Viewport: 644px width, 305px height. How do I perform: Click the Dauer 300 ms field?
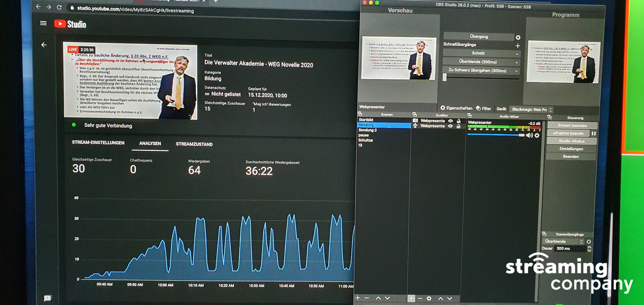pyautogui.click(x=570, y=249)
